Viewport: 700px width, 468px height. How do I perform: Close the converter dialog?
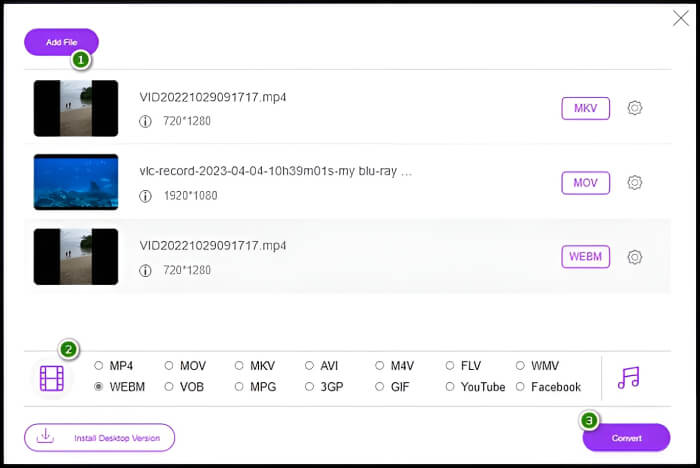[x=681, y=18]
